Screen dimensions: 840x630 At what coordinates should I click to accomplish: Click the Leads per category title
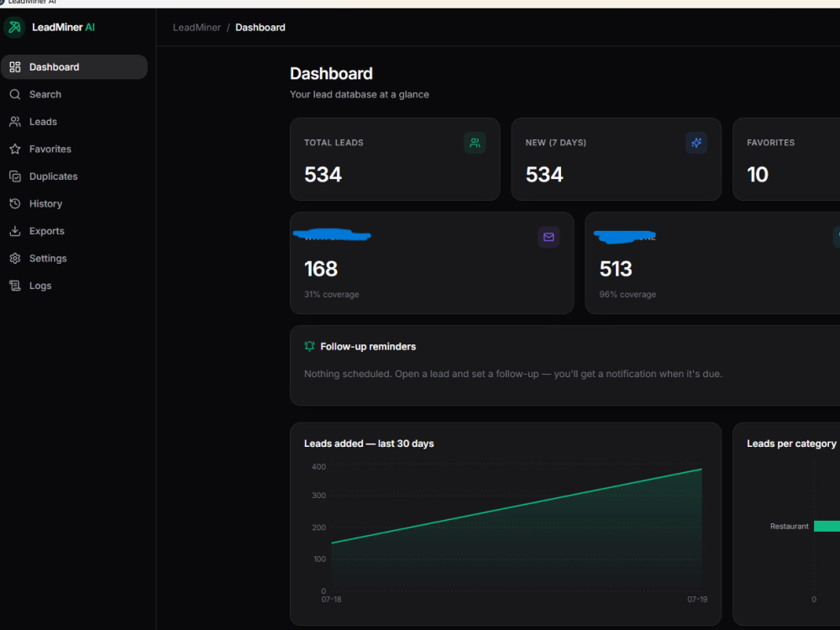point(791,444)
